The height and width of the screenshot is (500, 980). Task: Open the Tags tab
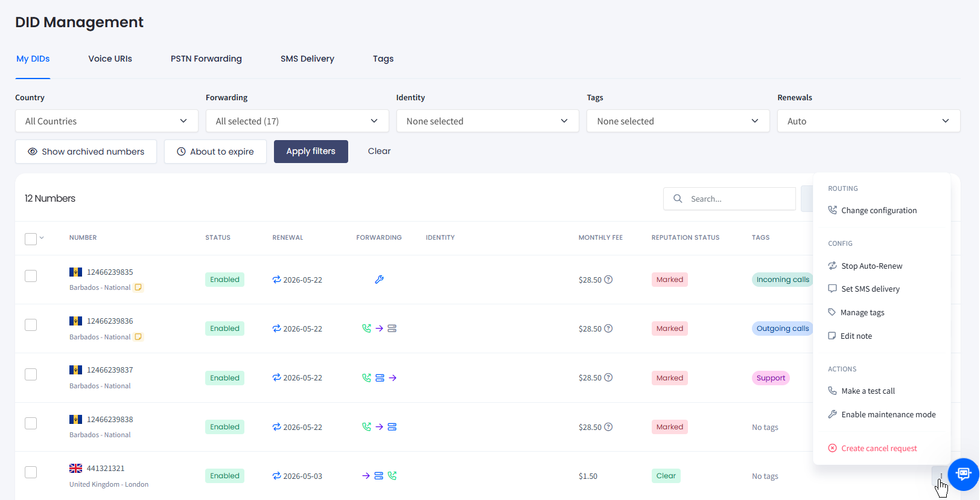point(383,59)
